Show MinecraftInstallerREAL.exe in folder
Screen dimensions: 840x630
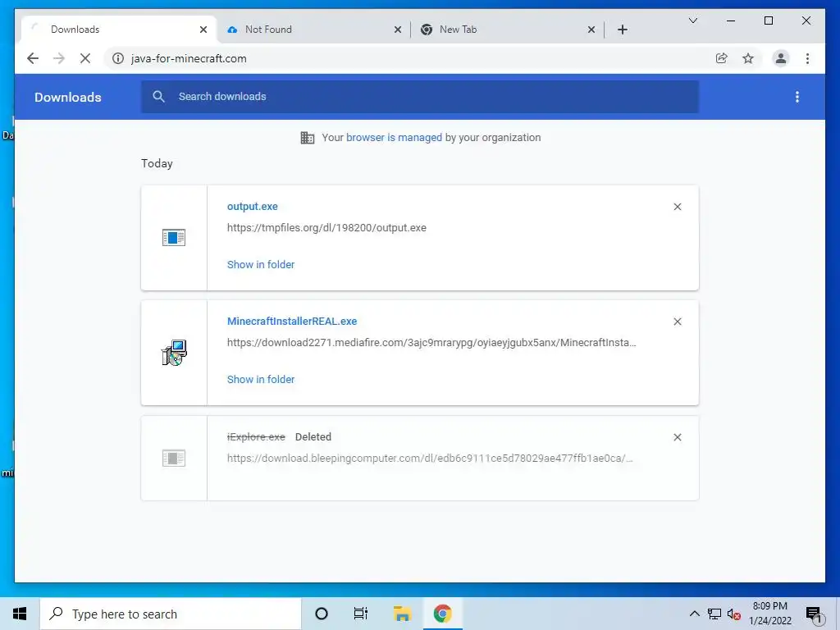coord(261,379)
